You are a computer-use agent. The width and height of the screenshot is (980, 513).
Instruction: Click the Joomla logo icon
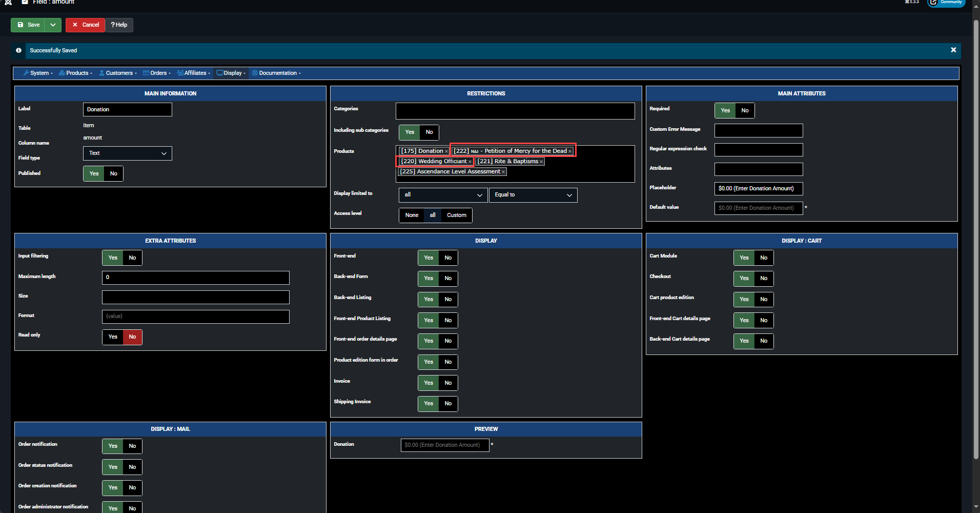click(x=8, y=2)
